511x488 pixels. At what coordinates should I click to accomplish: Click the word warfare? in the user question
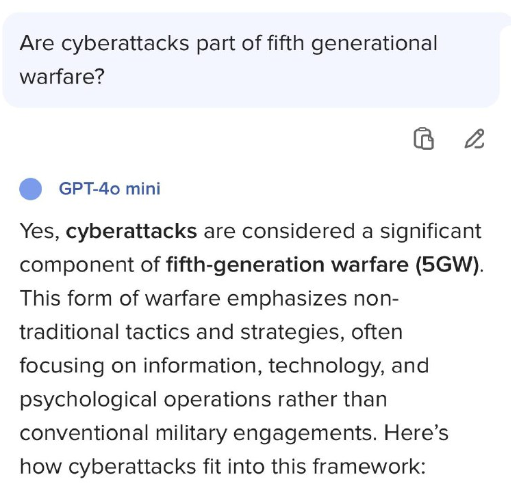62,77
